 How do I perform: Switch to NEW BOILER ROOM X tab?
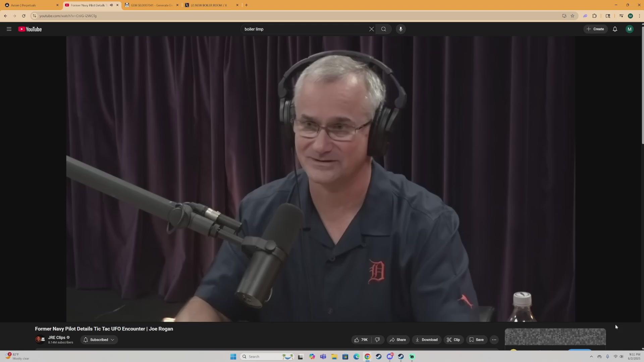click(210, 5)
